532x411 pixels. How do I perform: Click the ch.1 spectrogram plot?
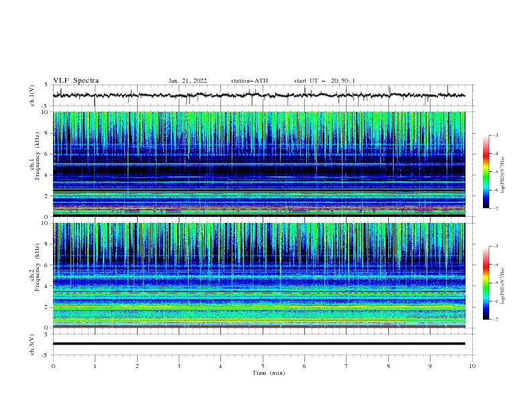coord(259,164)
